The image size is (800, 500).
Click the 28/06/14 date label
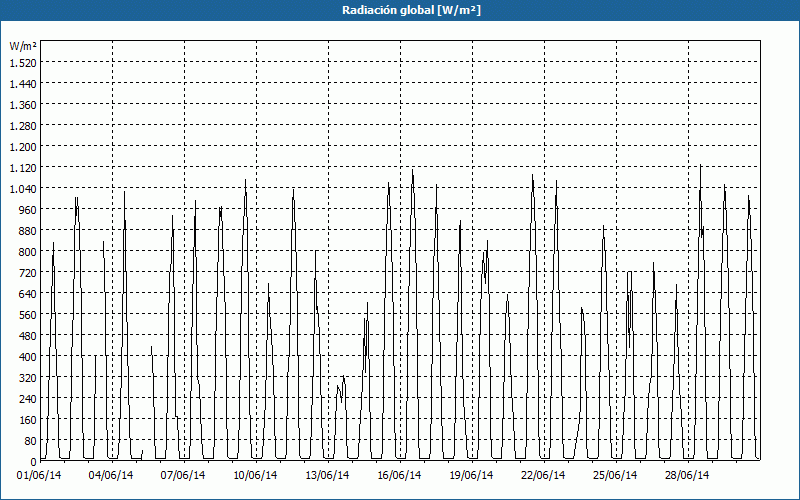pos(687,475)
